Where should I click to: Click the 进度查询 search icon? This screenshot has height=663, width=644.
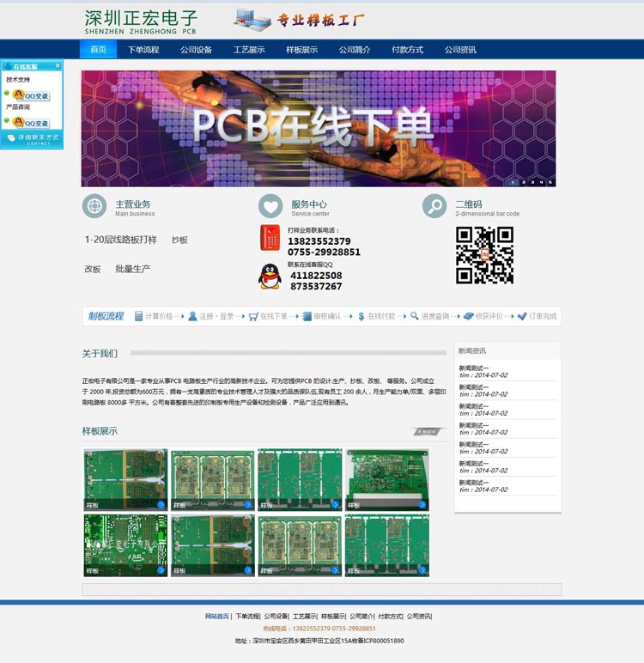pyautogui.click(x=415, y=316)
